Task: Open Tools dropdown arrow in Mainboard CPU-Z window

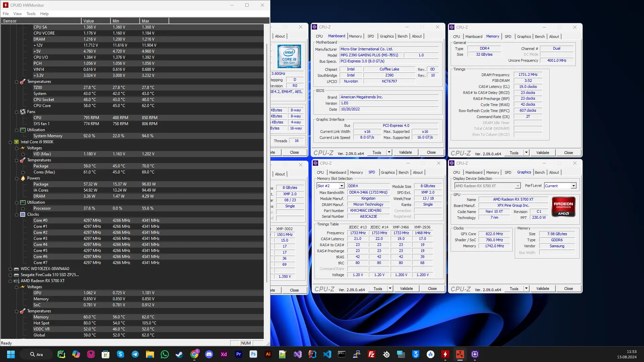Action: pos(389,152)
